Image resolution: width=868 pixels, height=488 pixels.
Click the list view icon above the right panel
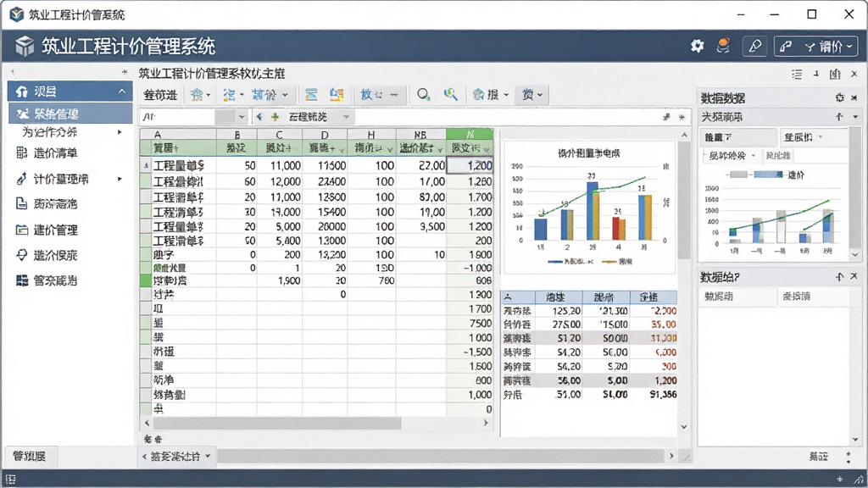(797, 74)
